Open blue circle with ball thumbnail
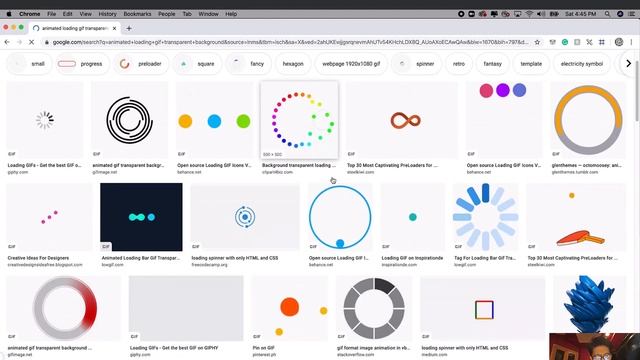The width and height of the screenshot is (640, 360). pos(340,217)
